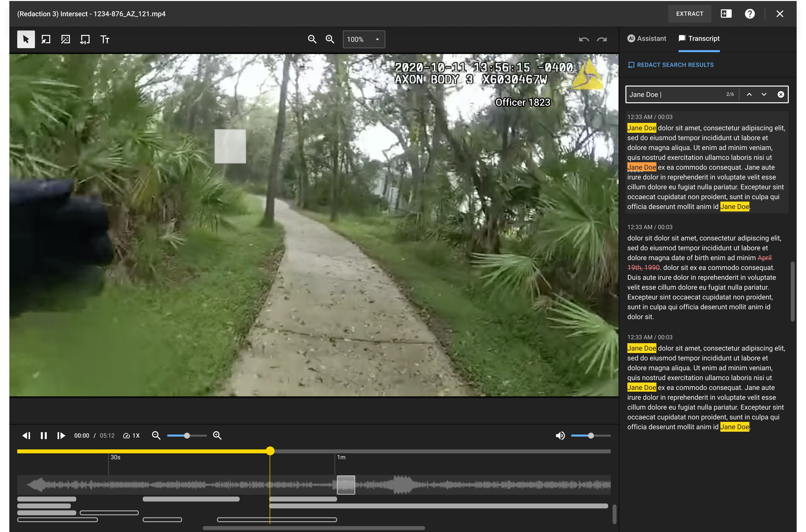Switch to the Assistant tab
Image resolution: width=806 pixels, height=532 pixels.
646,38
